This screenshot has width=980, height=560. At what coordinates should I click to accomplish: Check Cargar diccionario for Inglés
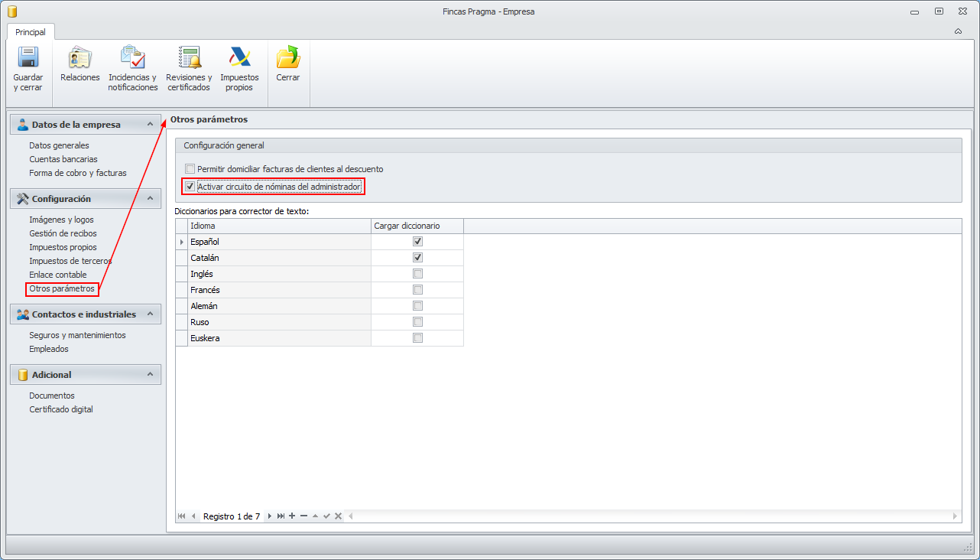(417, 274)
